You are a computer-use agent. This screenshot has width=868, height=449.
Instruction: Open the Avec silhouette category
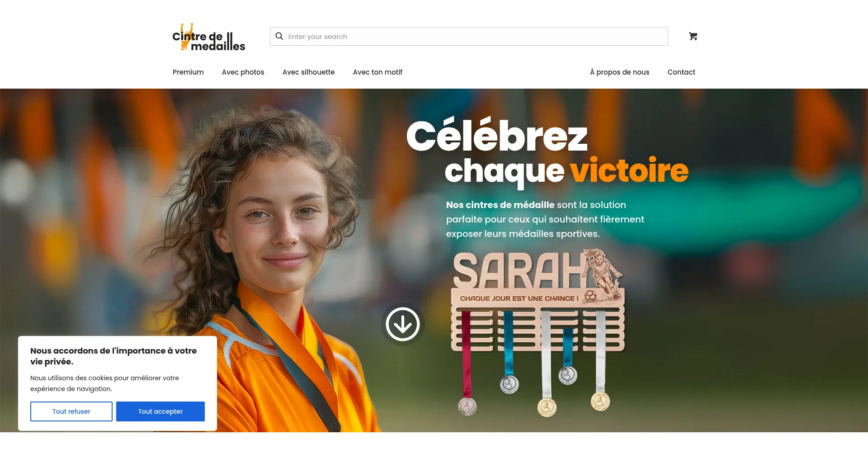(x=308, y=72)
